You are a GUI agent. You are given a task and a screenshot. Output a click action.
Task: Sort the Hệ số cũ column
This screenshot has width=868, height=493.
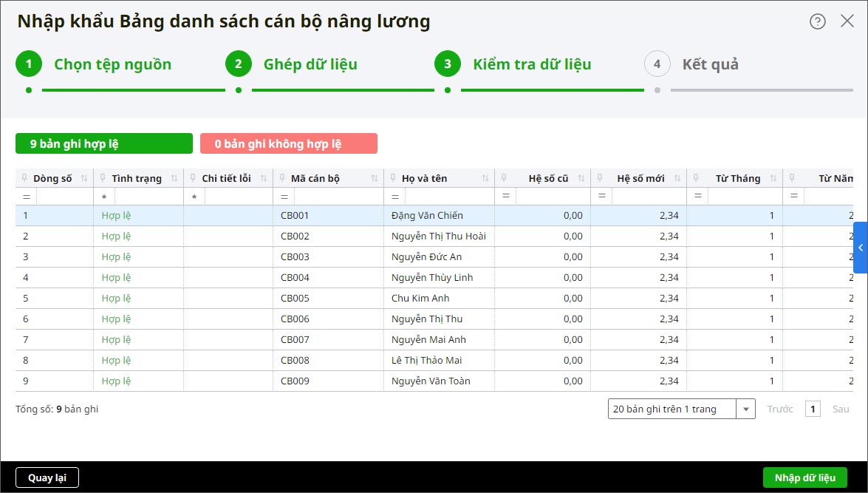(581, 178)
